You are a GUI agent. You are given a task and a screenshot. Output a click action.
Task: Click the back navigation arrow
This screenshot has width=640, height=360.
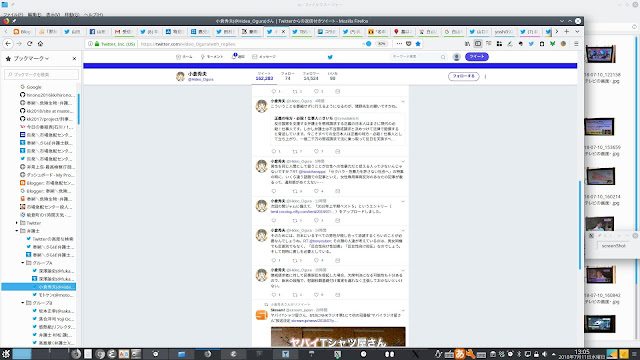[x=8, y=44]
